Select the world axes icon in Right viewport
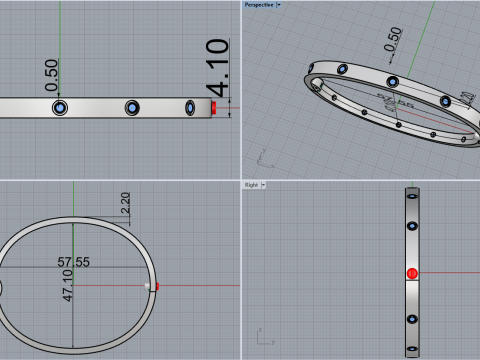 tap(266, 337)
